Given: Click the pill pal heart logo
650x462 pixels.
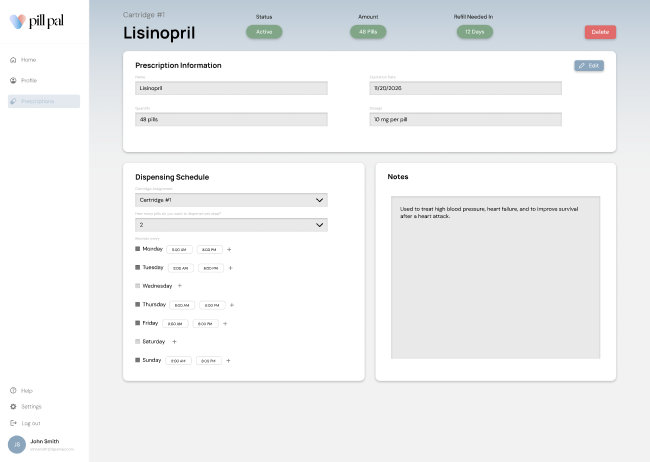Looking at the screenshot, I should tap(17, 21).
